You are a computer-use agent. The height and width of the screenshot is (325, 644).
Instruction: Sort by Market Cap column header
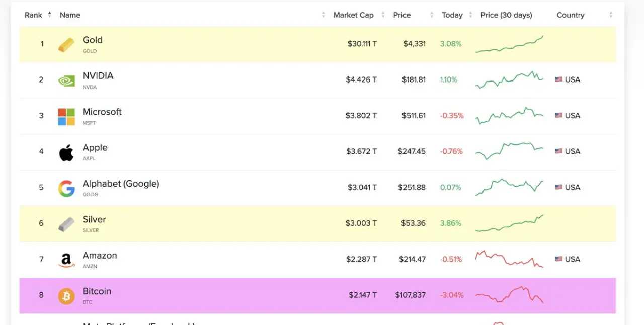[353, 15]
